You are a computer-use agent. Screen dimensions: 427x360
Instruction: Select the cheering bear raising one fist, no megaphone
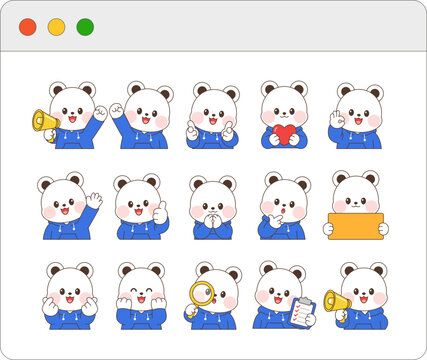(142, 115)
